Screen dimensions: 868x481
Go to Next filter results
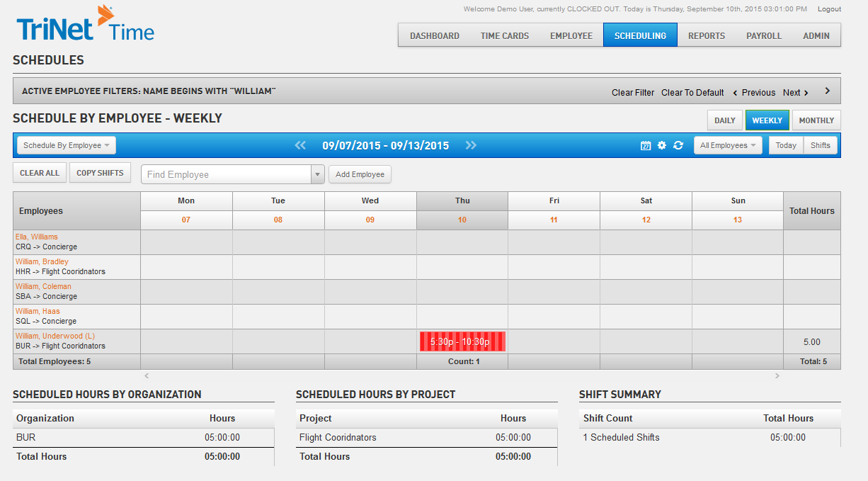(796, 92)
